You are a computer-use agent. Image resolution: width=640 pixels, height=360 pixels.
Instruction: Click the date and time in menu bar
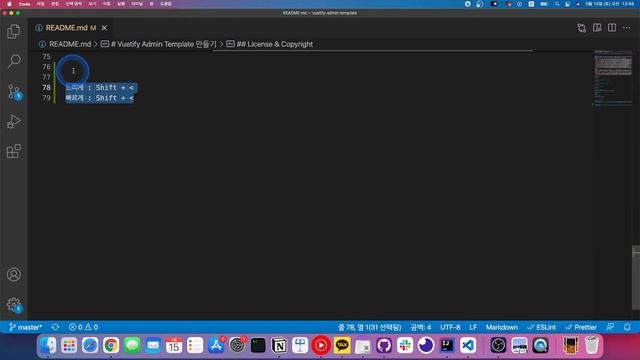[610, 4]
